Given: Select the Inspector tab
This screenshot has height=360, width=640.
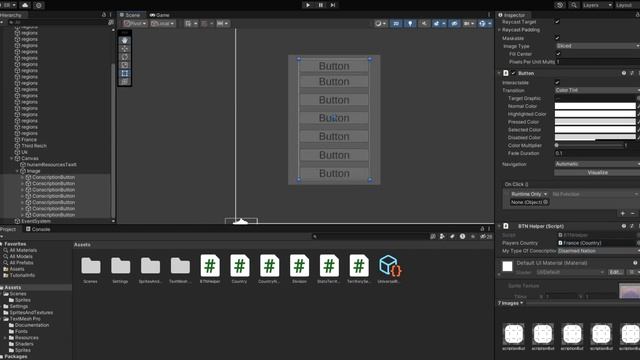Looking at the screenshot, I should point(512,15).
